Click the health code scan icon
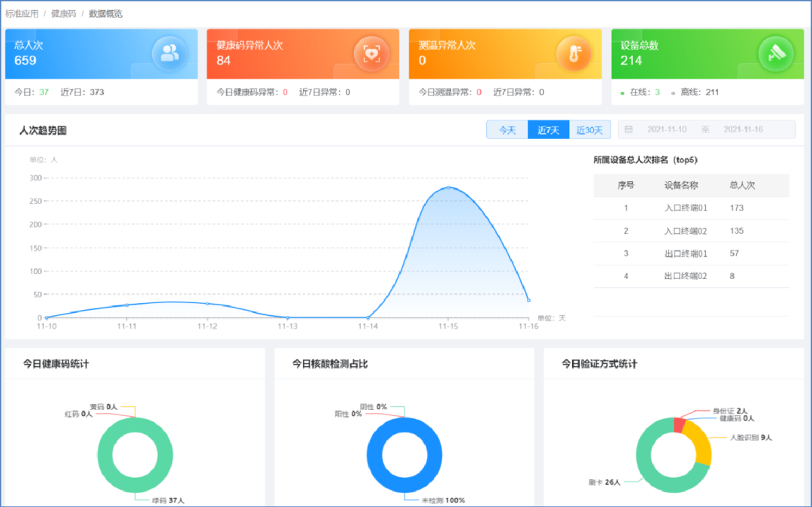The image size is (812, 507). (371, 53)
